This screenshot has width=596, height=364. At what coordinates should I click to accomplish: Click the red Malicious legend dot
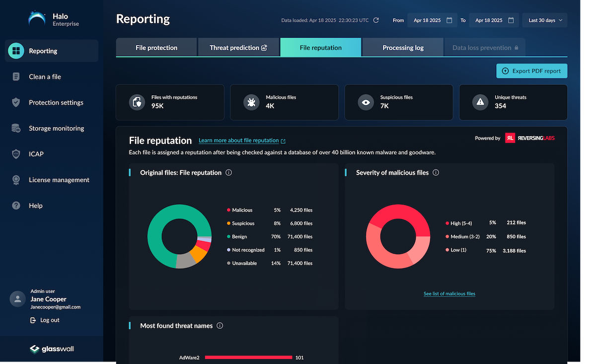pos(228,210)
